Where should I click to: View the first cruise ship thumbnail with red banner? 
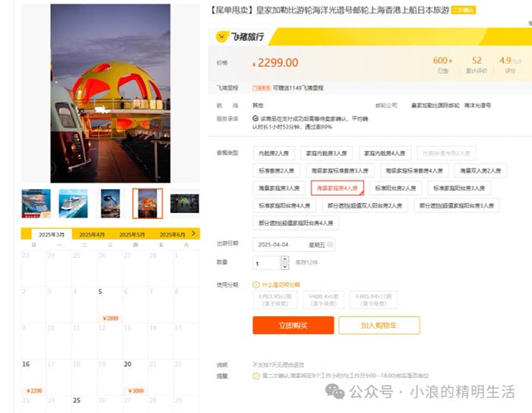pyautogui.click(x=36, y=203)
